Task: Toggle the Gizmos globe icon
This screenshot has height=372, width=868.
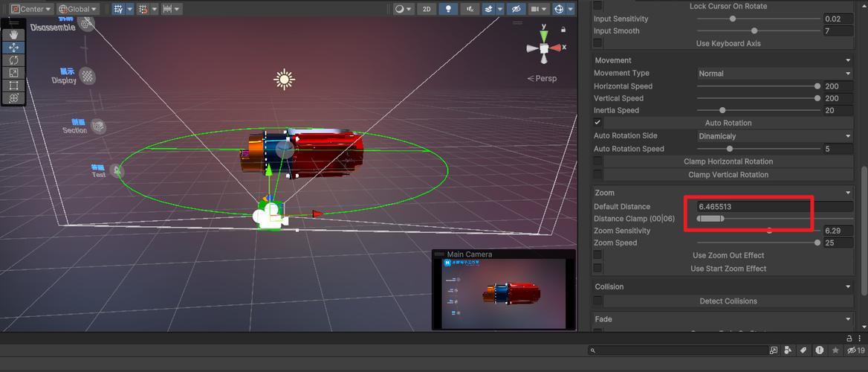Action: coord(559,9)
